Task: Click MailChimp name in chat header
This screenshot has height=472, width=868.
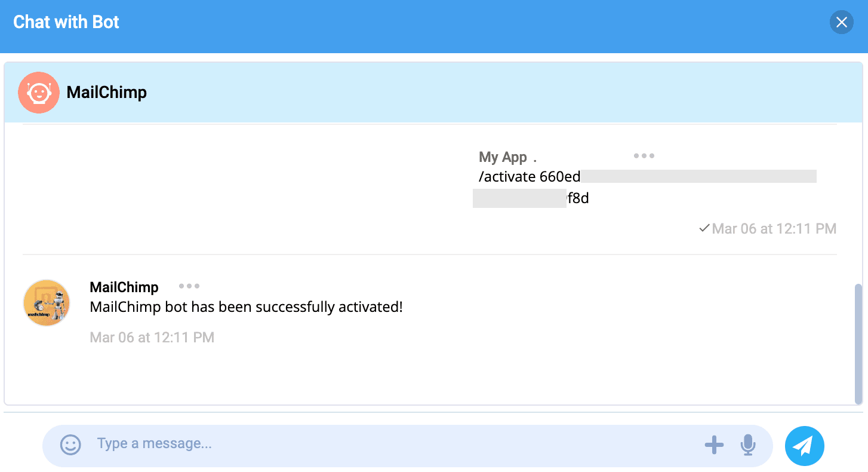Action: [x=107, y=93]
